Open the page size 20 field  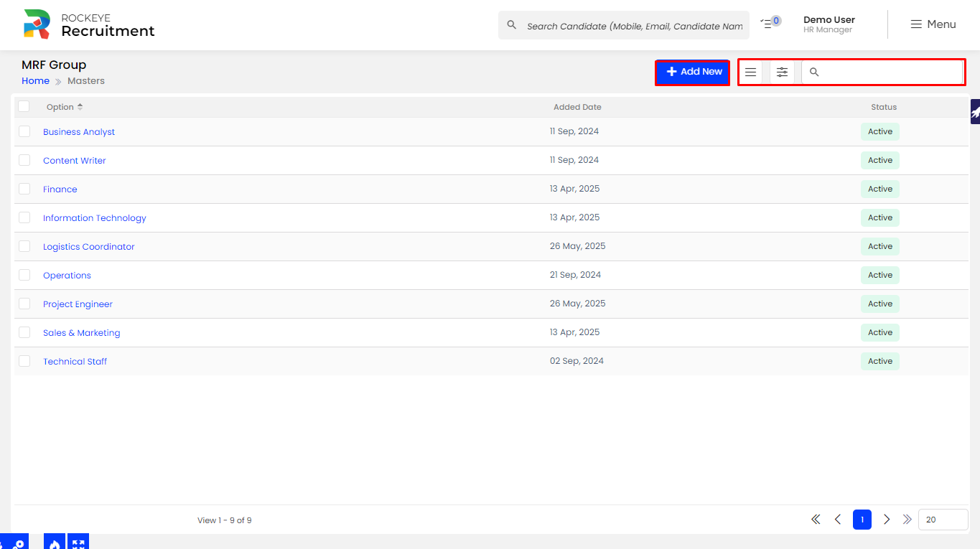tap(943, 520)
